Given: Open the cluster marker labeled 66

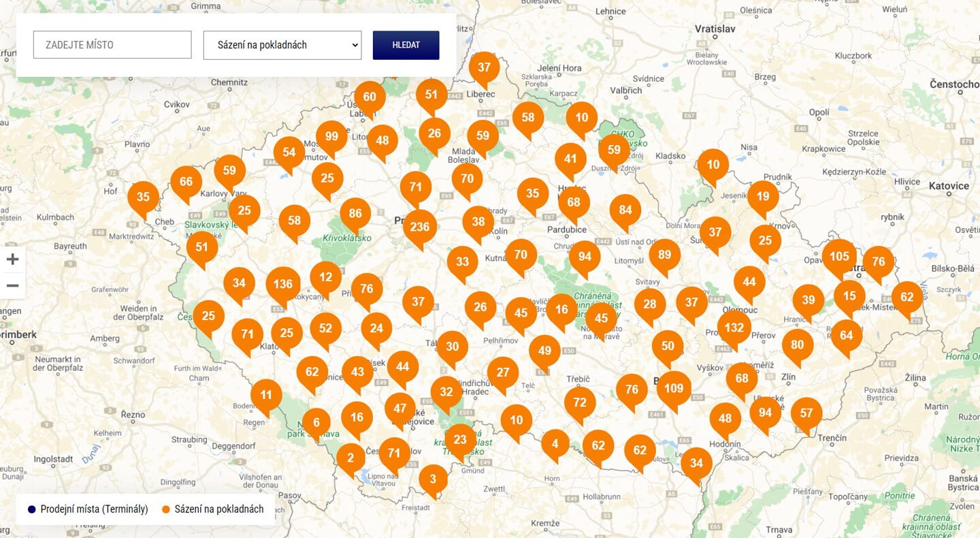Looking at the screenshot, I should [186, 182].
